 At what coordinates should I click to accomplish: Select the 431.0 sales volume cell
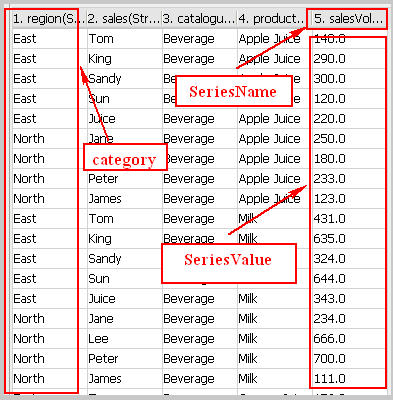(x=349, y=219)
